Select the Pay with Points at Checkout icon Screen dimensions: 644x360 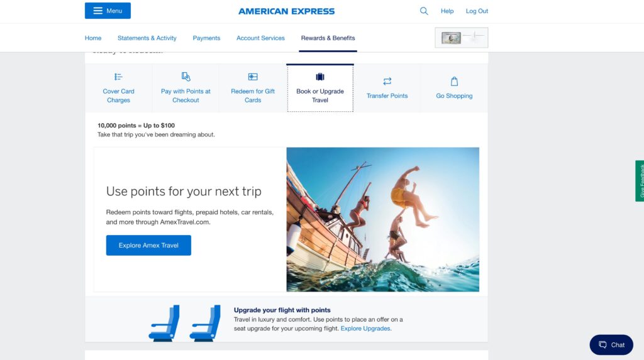point(186,77)
